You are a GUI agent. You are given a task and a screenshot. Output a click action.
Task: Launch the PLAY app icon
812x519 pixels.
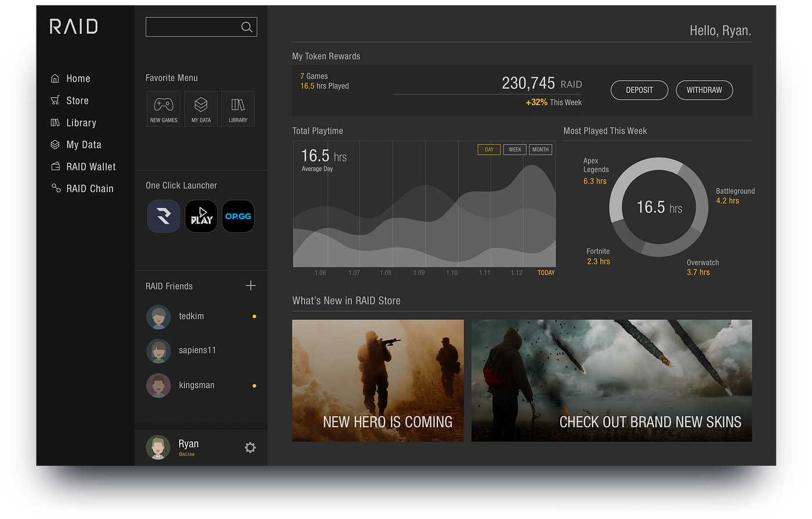click(x=201, y=217)
